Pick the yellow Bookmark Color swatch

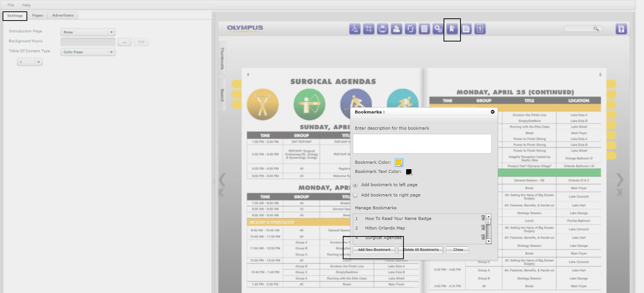pos(399,162)
